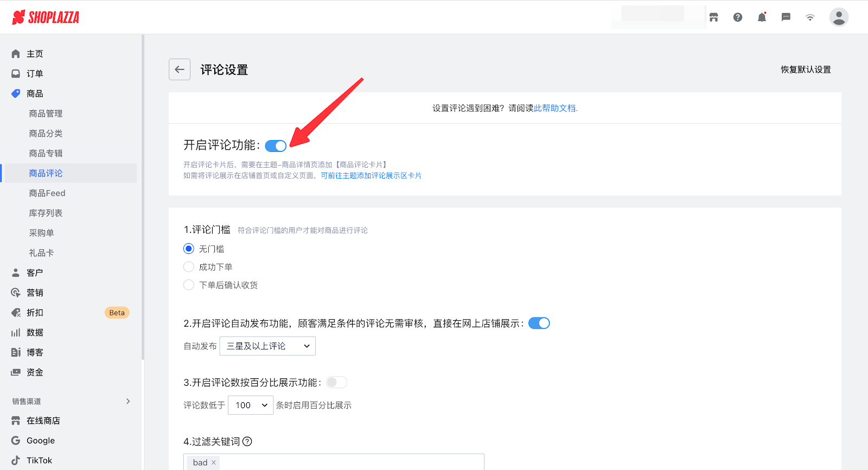The image size is (868, 470).
Task: Click the help question mark icon
Action: point(738,17)
